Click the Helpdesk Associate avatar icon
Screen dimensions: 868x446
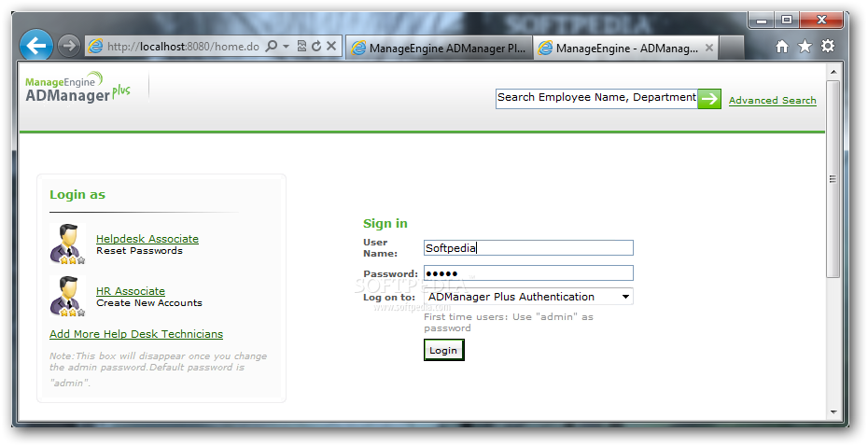(67, 244)
